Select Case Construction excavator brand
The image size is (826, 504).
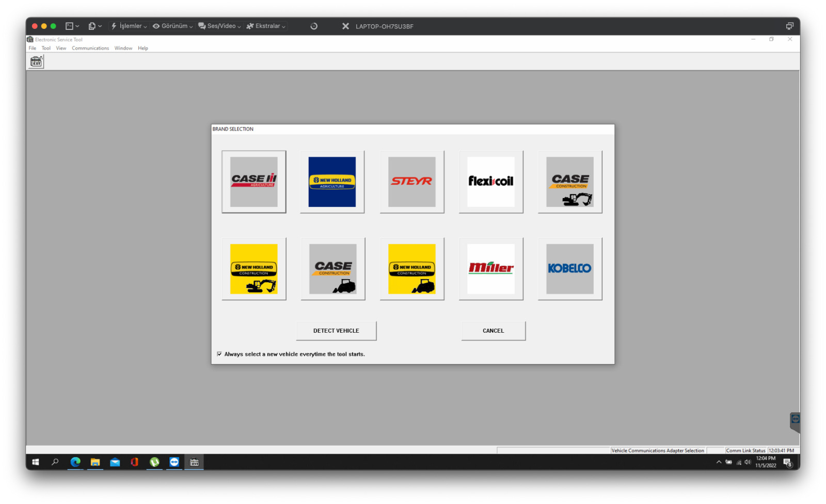(x=570, y=182)
